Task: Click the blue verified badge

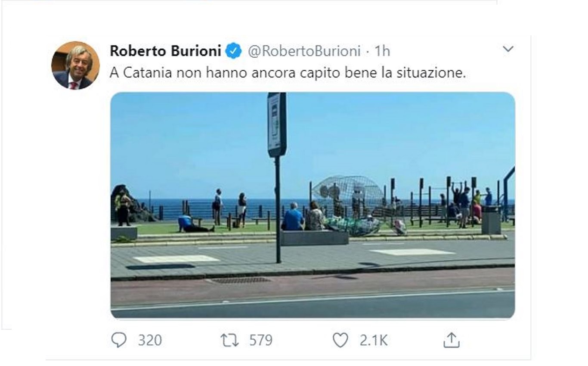Action: pos(234,51)
